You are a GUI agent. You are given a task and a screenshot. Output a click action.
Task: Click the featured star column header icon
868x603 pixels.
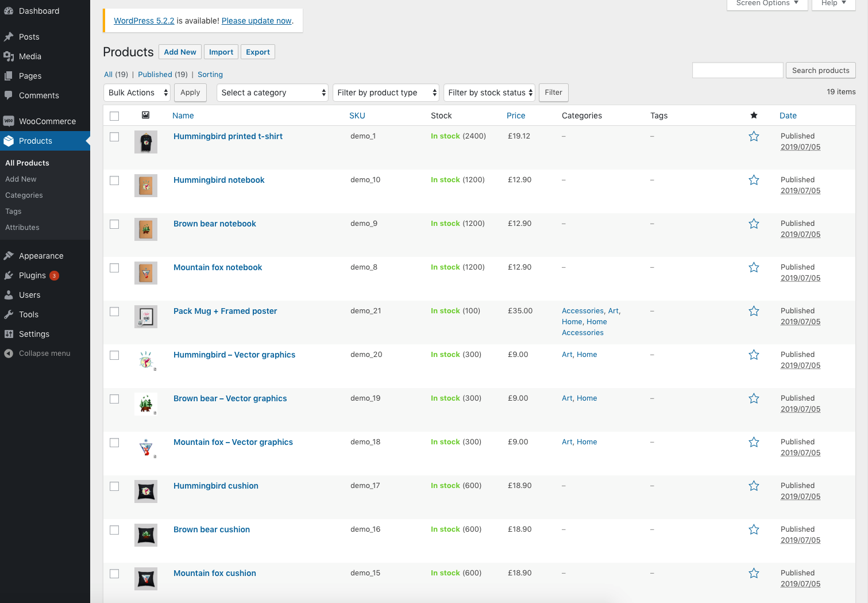754,116
